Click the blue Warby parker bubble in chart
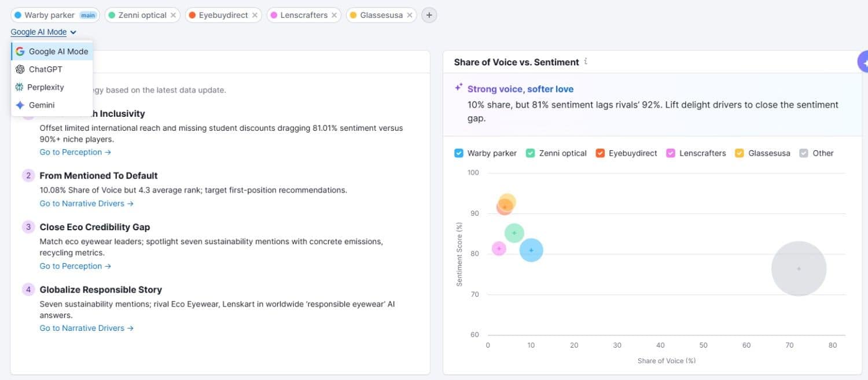The height and width of the screenshot is (380, 868). coord(531,250)
